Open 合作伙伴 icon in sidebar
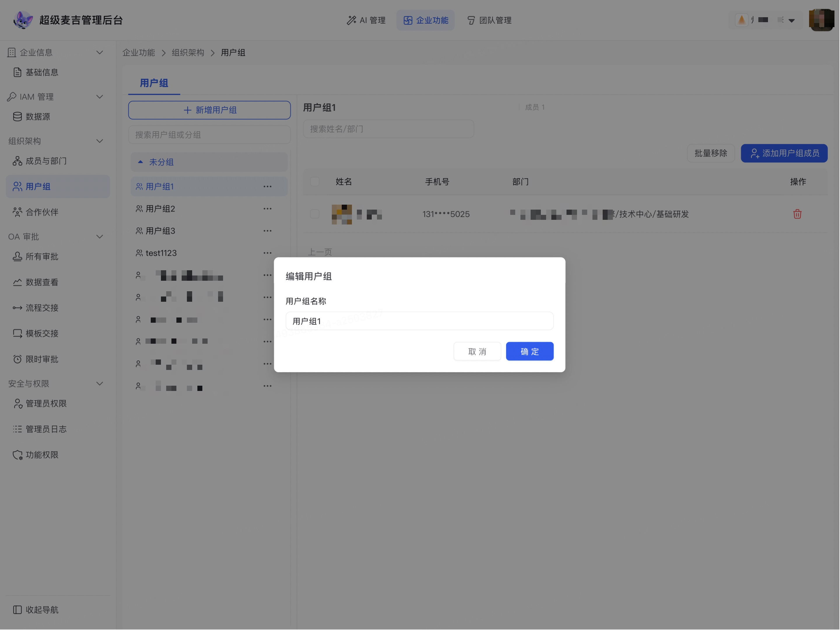This screenshot has height=630, width=840. point(17,212)
